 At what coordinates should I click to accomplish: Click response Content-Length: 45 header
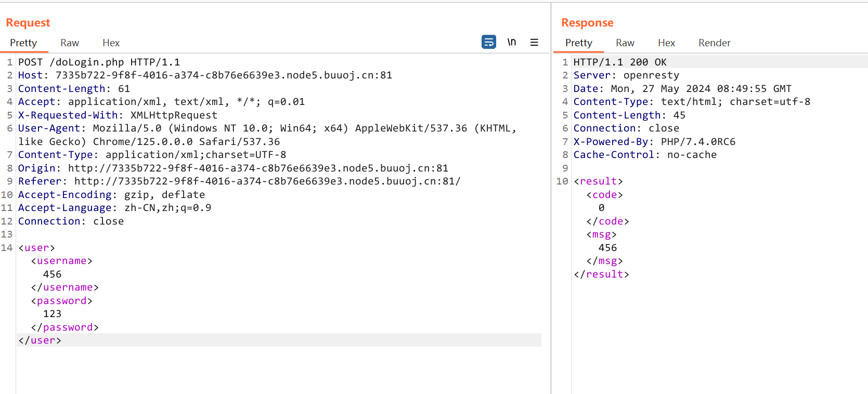pos(629,115)
